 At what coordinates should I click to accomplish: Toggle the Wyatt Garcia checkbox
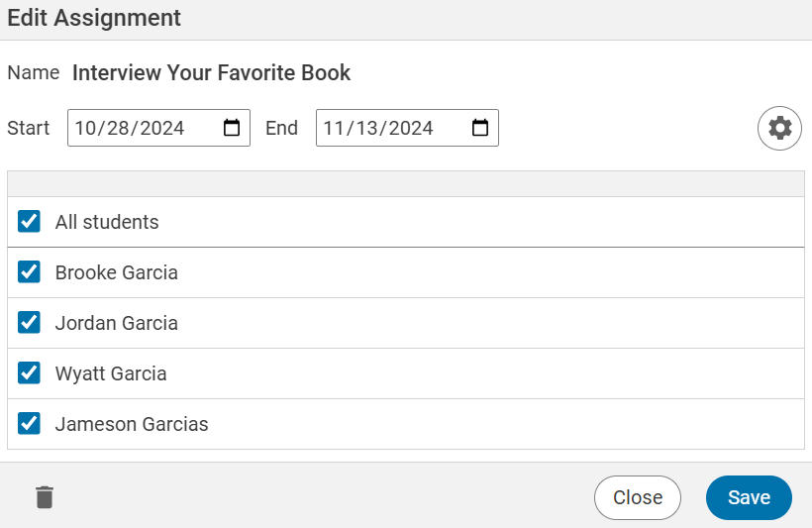(x=30, y=373)
